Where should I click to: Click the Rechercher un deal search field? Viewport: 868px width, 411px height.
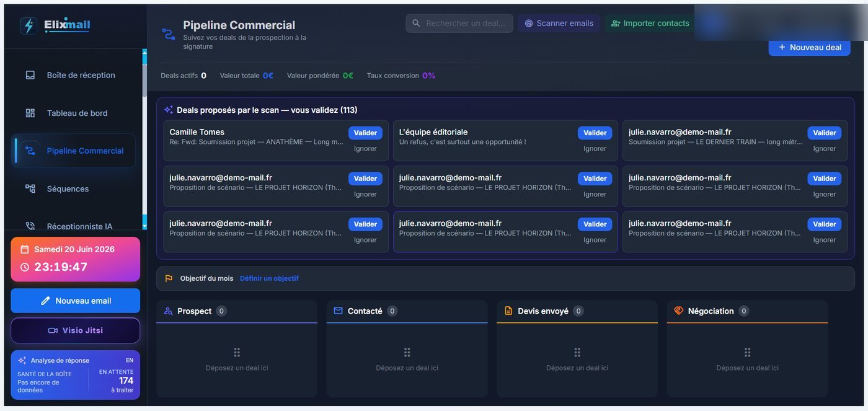coord(459,23)
